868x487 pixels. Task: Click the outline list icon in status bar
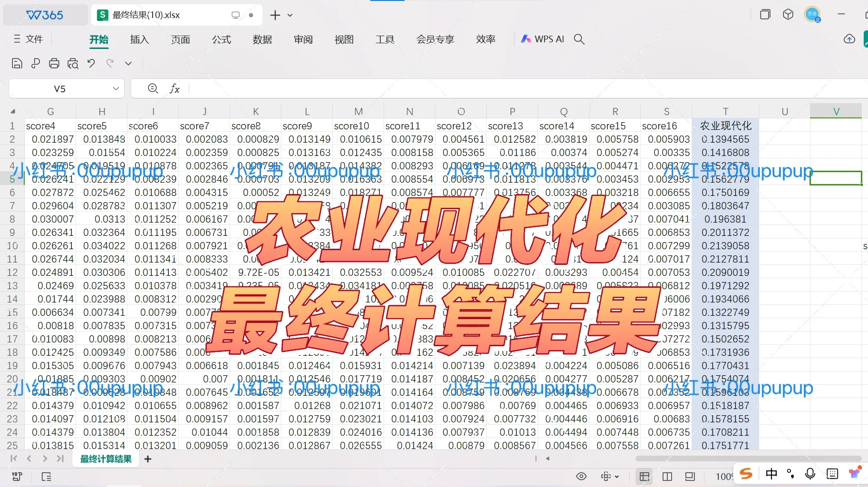[x=47, y=477]
